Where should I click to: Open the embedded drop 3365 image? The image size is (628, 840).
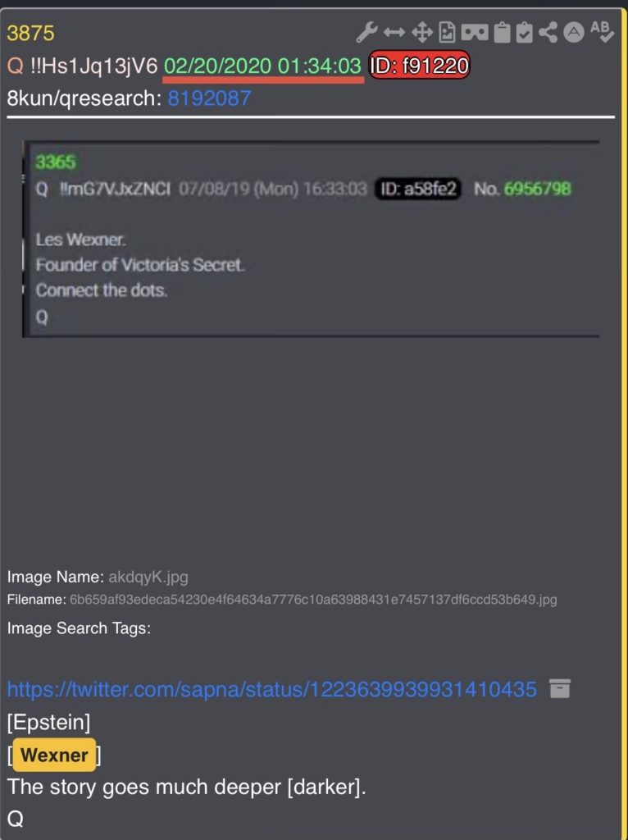pos(311,239)
